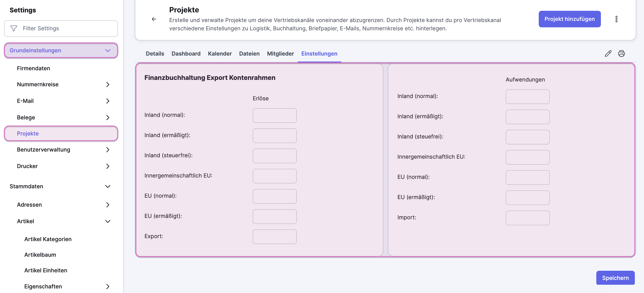
Task: Click the Aufwendungen Import input field
Action: (x=527, y=218)
